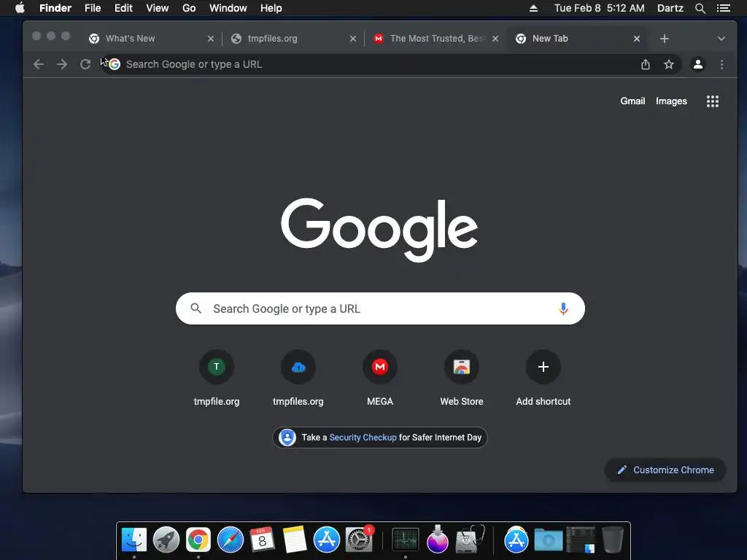Expand the tab search dropdown arrow

(x=721, y=39)
